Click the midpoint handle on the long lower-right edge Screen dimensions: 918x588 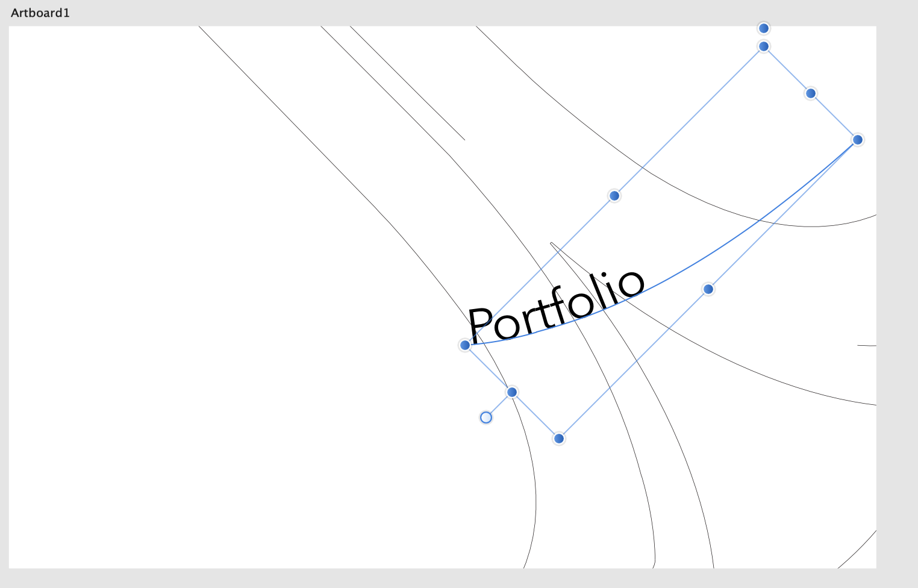click(x=708, y=289)
